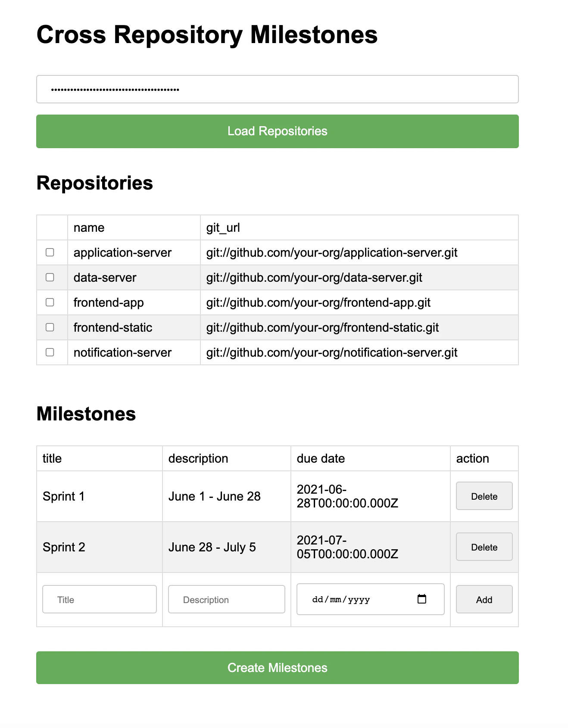The image size is (568, 728).
Task: Click the action column header
Action: click(x=484, y=458)
